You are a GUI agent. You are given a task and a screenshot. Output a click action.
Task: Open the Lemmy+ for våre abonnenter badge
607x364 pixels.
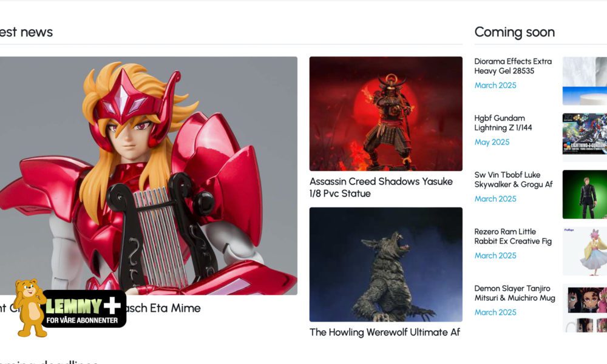[x=84, y=309]
